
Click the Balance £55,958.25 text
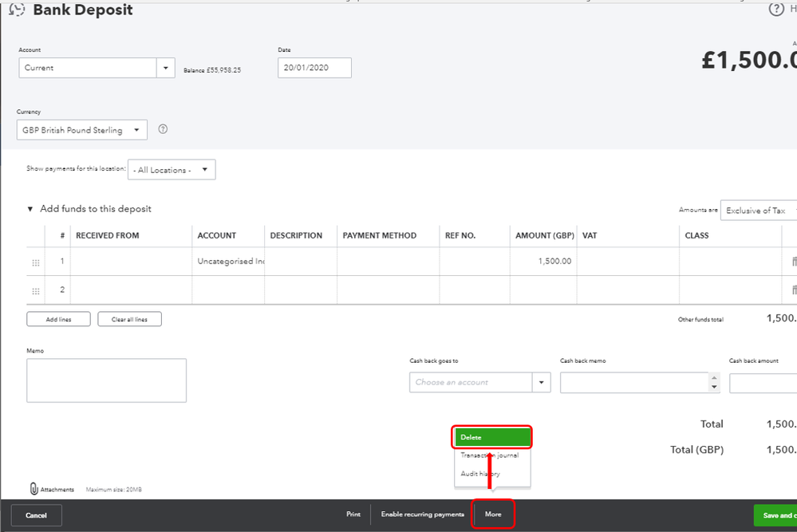click(x=212, y=70)
